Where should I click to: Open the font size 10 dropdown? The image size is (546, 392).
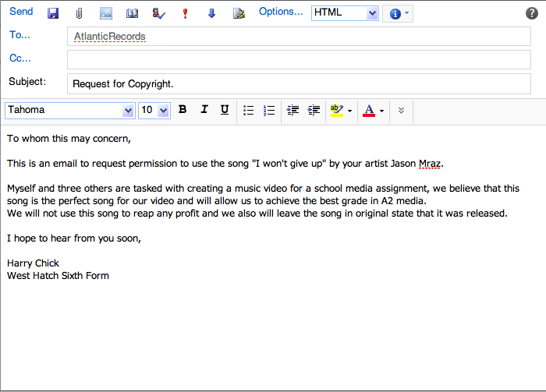pyautogui.click(x=154, y=111)
